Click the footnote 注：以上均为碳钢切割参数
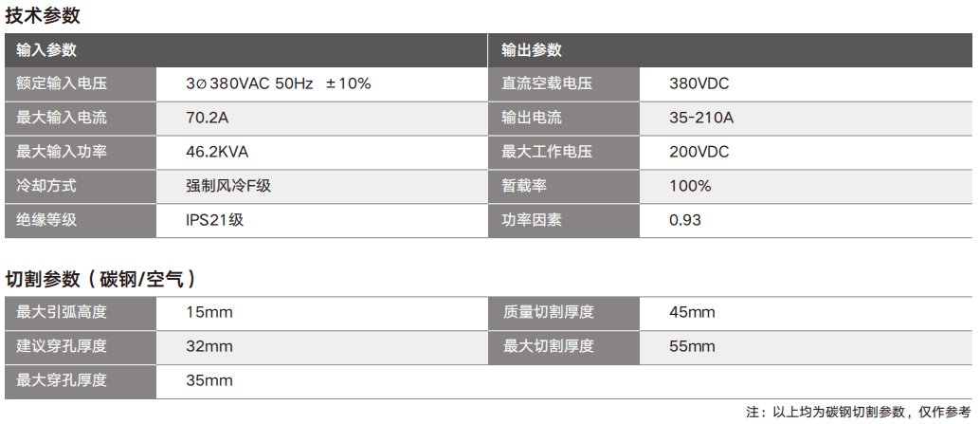Viewport: 980px width, 424px height. click(x=857, y=412)
